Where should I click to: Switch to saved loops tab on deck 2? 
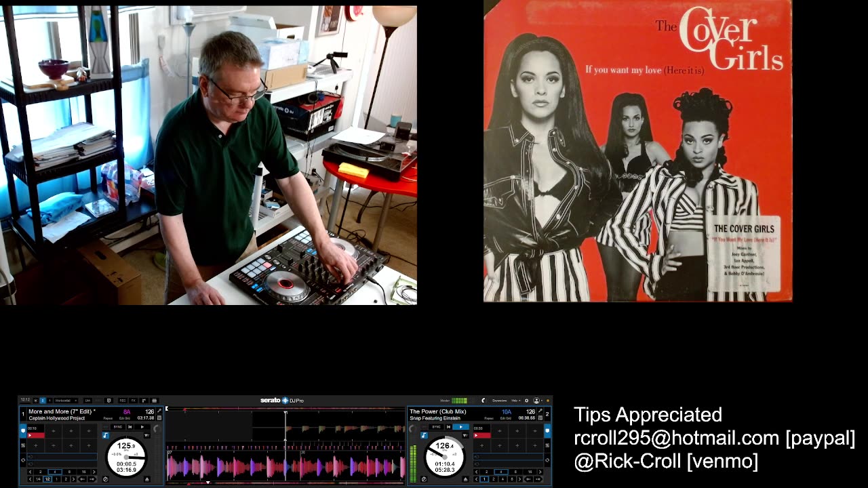coord(547,445)
